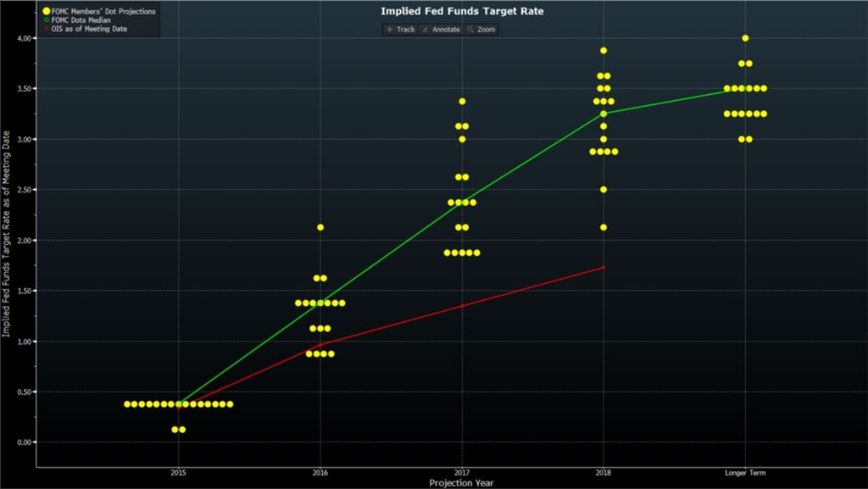Click the top Longer Term dot at 4.00
868x489 pixels.
(x=745, y=38)
